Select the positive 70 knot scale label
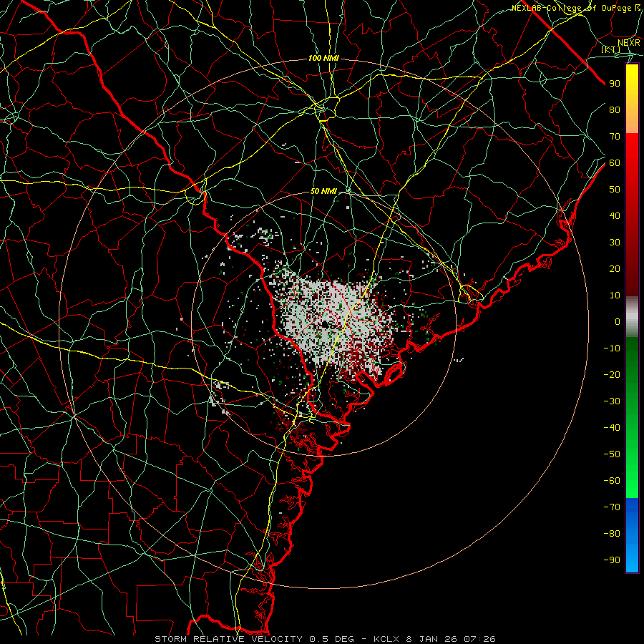Viewport: 644px width, 644px height. pos(615,137)
